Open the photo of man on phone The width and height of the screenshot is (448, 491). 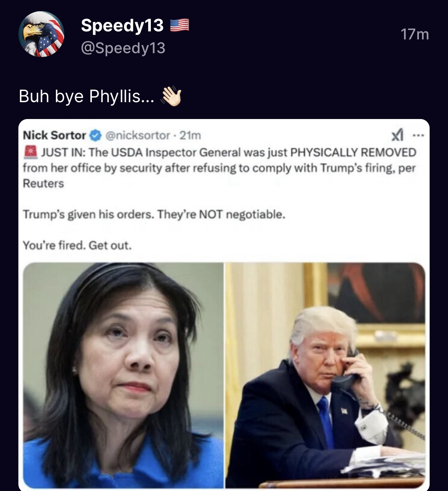coord(325,375)
